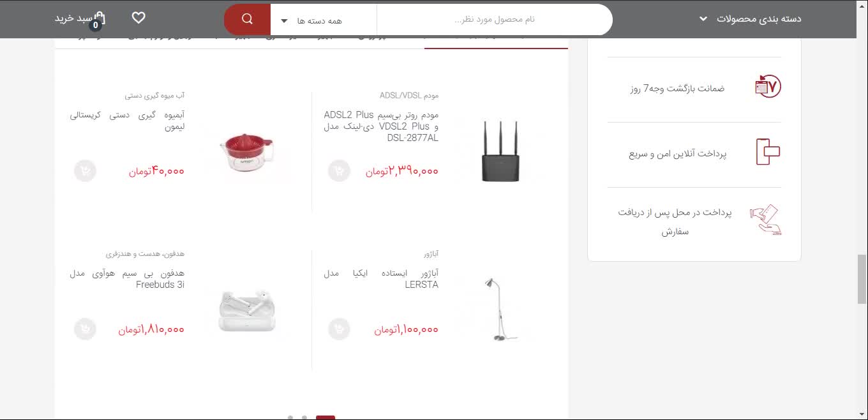Open the DSL-2877AL modem router title link
The image size is (868, 420).
point(381,126)
